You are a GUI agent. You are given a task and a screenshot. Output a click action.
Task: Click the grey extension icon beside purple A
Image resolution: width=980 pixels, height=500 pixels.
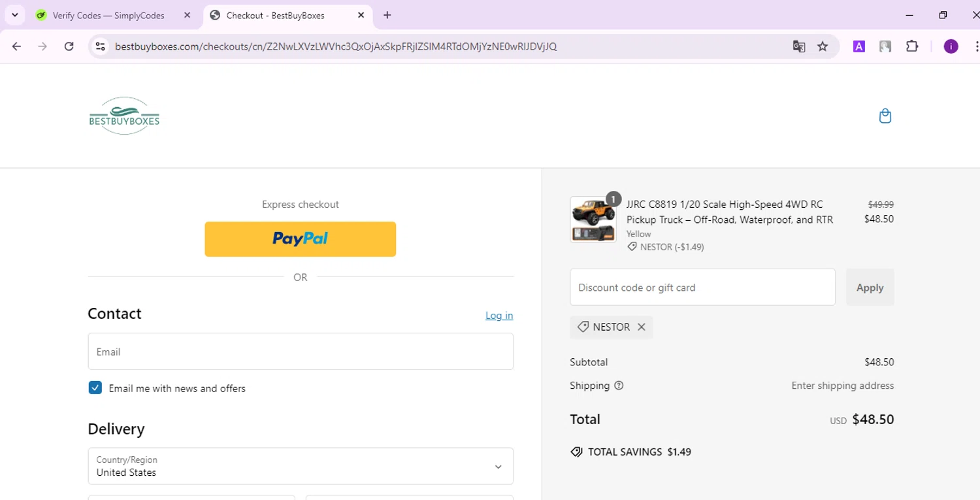(885, 46)
